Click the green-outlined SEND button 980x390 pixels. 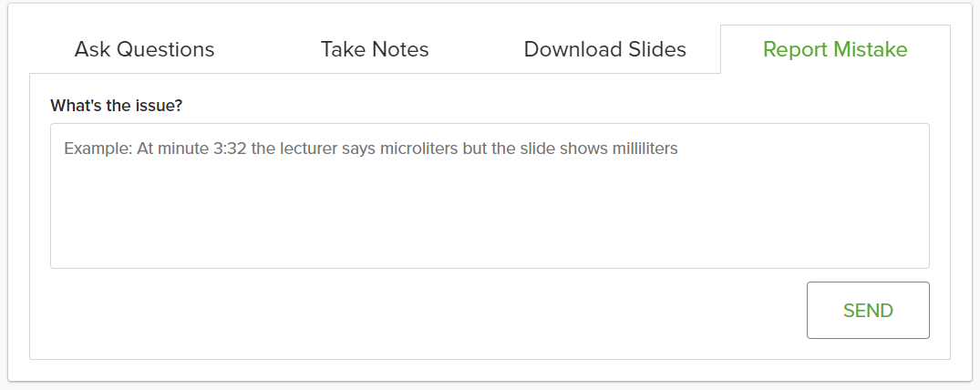[868, 310]
